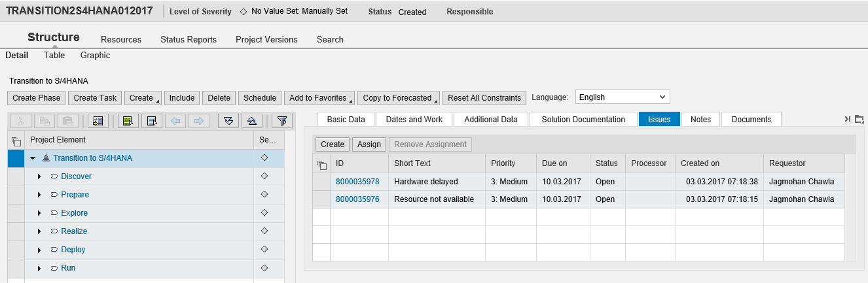Click the Assign button in Issues tab
868x283 pixels.
(369, 144)
